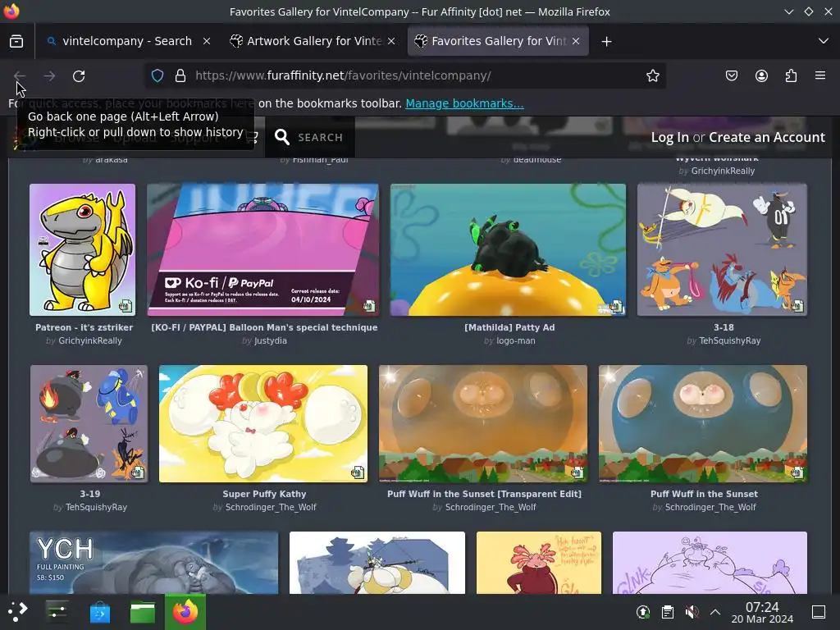Open Balloon Man's special technique thumbnail
The width and height of the screenshot is (840, 630).
[262, 249]
